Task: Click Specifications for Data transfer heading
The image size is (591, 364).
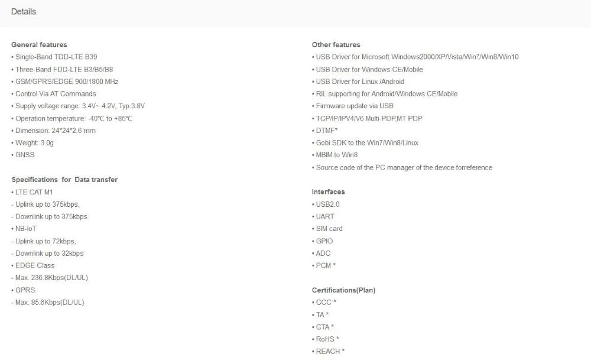Action: (x=64, y=180)
